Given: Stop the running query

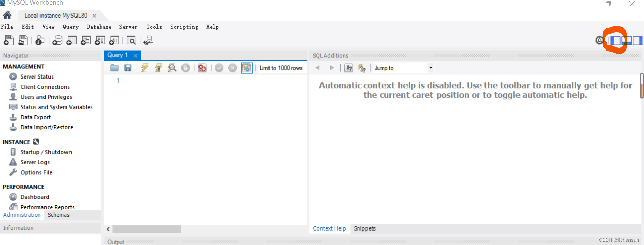Looking at the screenshot, I should pyautogui.click(x=186, y=68).
